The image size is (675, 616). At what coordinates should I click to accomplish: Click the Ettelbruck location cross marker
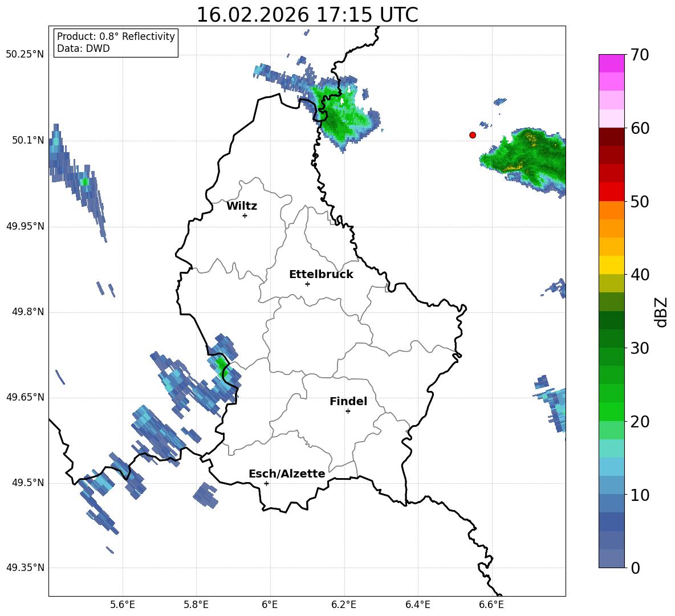[307, 284]
